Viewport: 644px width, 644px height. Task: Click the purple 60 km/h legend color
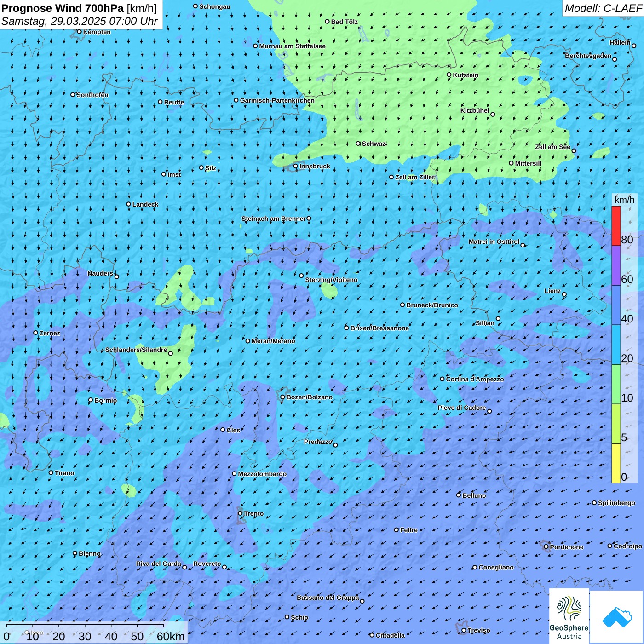pos(616,266)
